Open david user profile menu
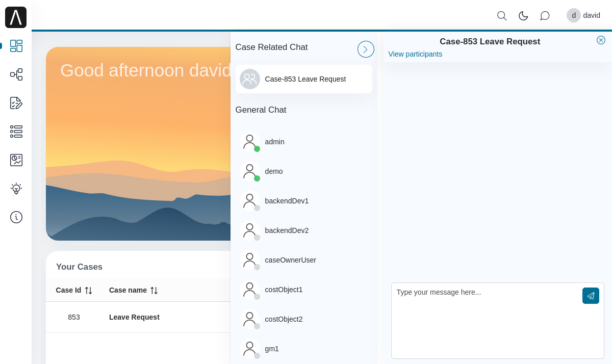 [584, 15]
